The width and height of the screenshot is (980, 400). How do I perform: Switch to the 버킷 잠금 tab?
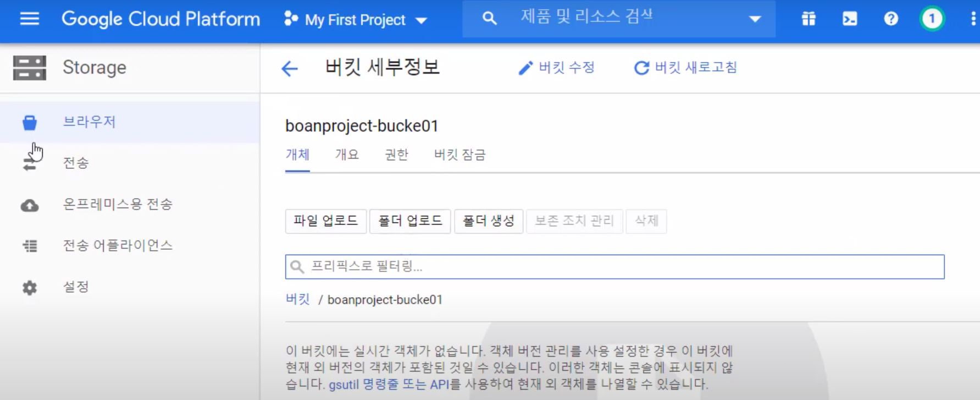click(x=460, y=155)
